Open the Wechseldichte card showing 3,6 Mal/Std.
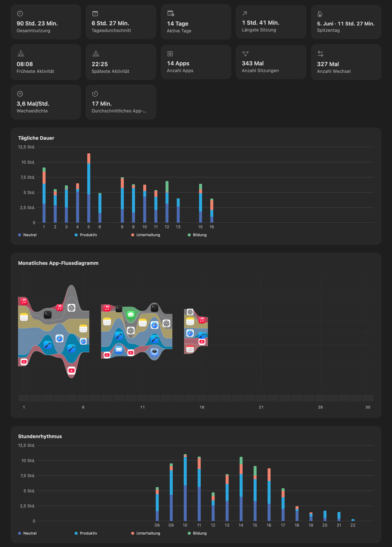Screen dimensions: 392x547 tap(46, 102)
